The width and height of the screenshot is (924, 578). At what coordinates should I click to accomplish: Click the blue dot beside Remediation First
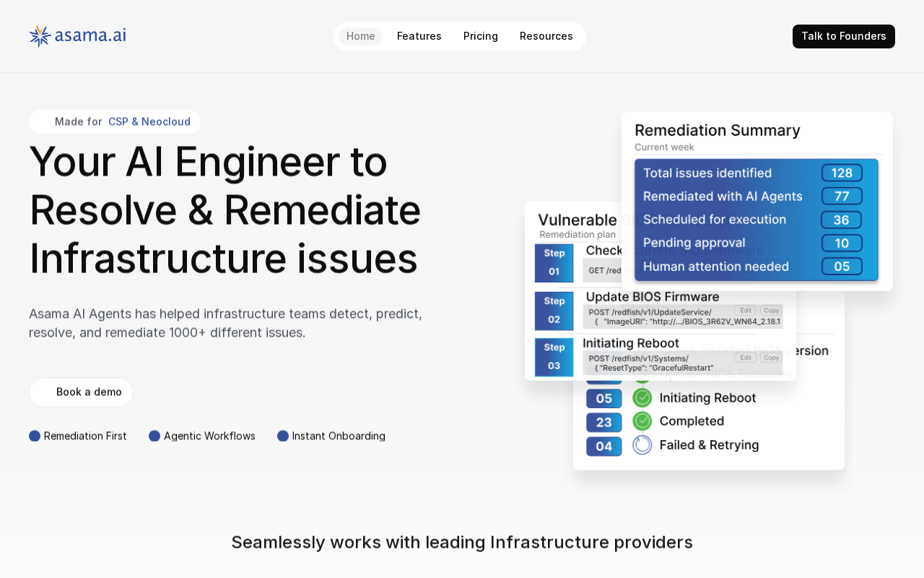click(x=35, y=436)
